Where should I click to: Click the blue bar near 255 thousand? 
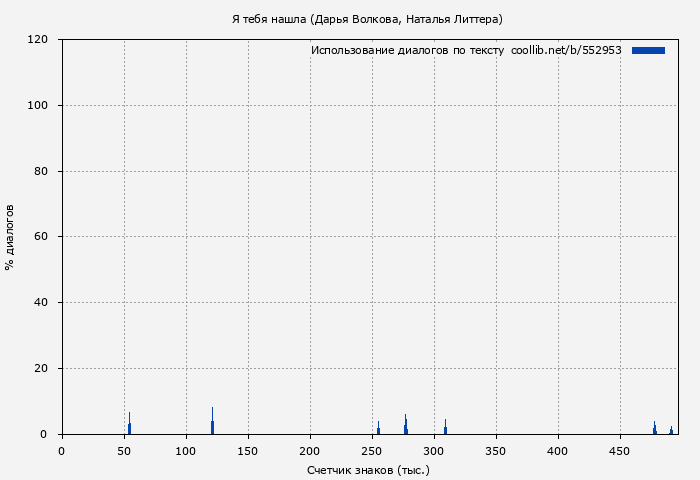click(378, 429)
